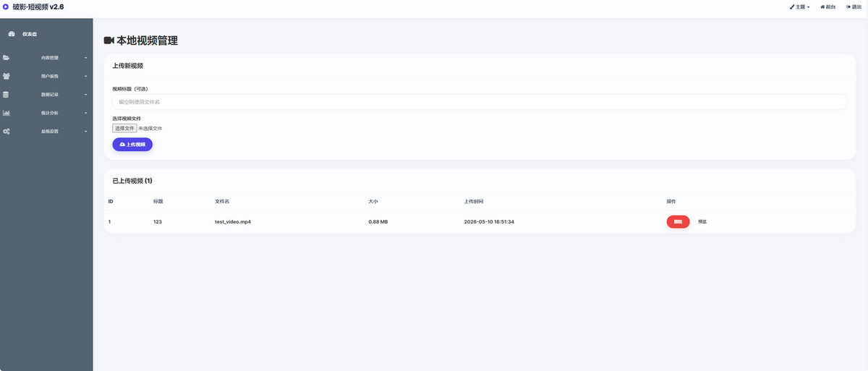Screen dimensions: 868x371
Task: Focus the 视频标题 title input field
Action: point(480,102)
